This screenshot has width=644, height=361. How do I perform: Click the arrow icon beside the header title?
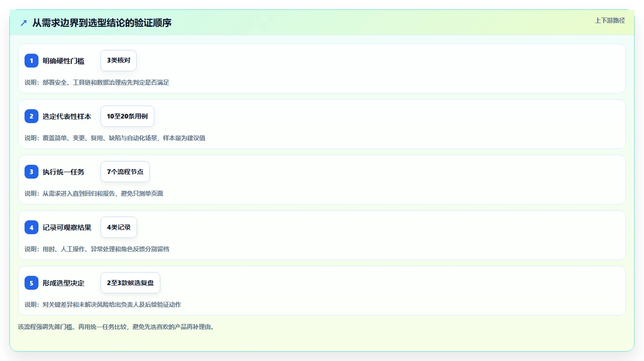point(24,23)
